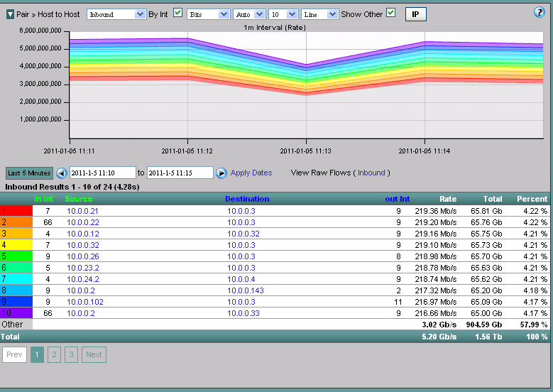Open the Inbound direction dropdown
Viewport: 553px width, 392px height.
tap(116, 14)
